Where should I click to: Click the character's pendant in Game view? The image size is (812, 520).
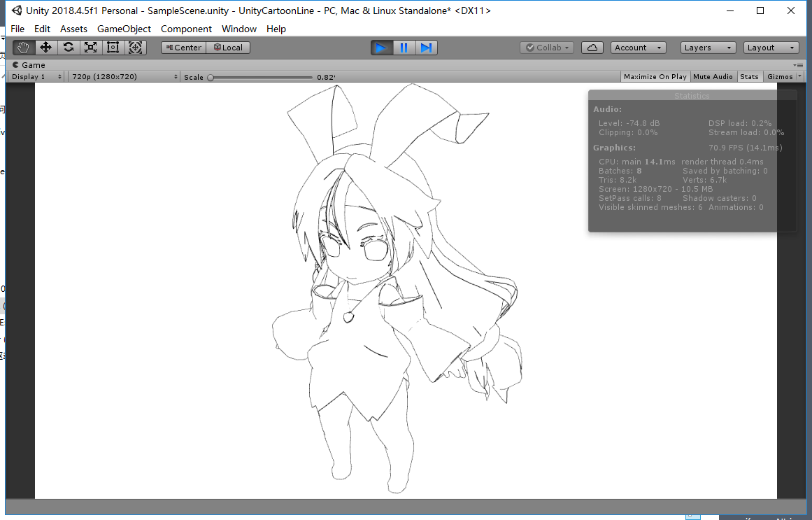pos(348,316)
